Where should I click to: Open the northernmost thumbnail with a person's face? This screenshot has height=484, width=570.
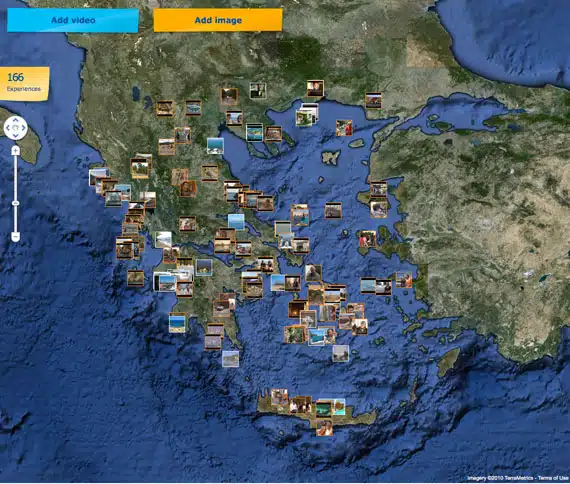pyautogui.click(x=315, y=88)
